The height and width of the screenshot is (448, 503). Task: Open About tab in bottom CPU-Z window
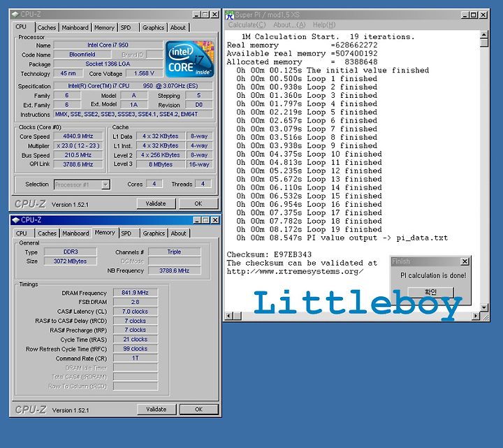pyautogui.click(x=179, y=233)
